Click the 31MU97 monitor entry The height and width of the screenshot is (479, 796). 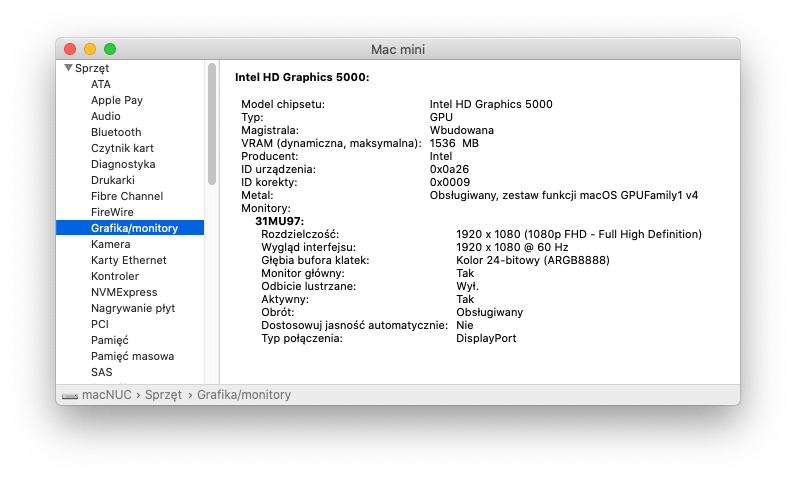280,220
